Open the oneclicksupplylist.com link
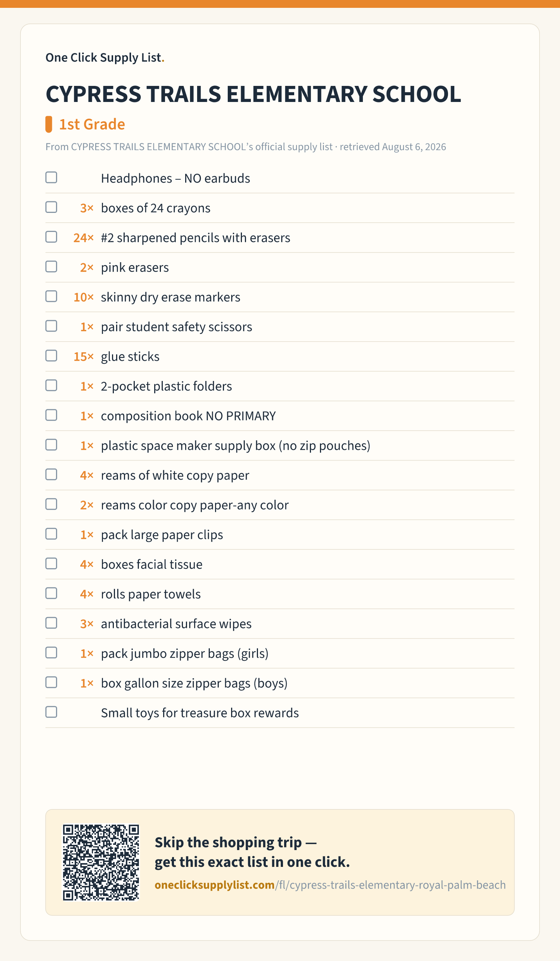 (x=330, y=885)
